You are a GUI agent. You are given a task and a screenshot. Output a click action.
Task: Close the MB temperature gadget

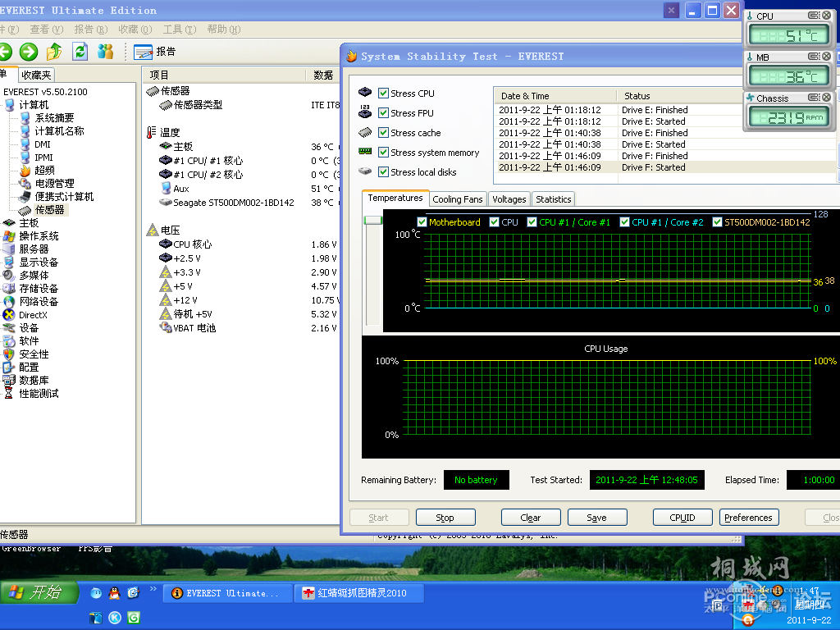827,57
